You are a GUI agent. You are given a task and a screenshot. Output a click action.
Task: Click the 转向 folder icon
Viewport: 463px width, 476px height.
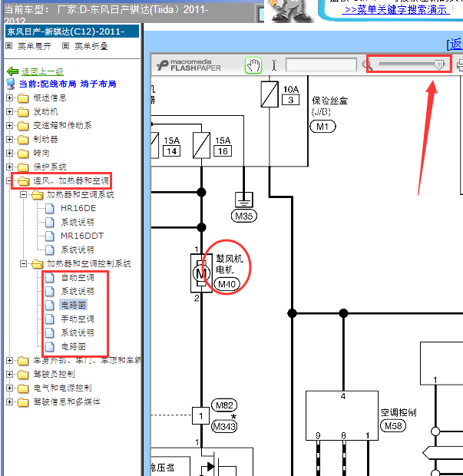[x=23, y=154]
